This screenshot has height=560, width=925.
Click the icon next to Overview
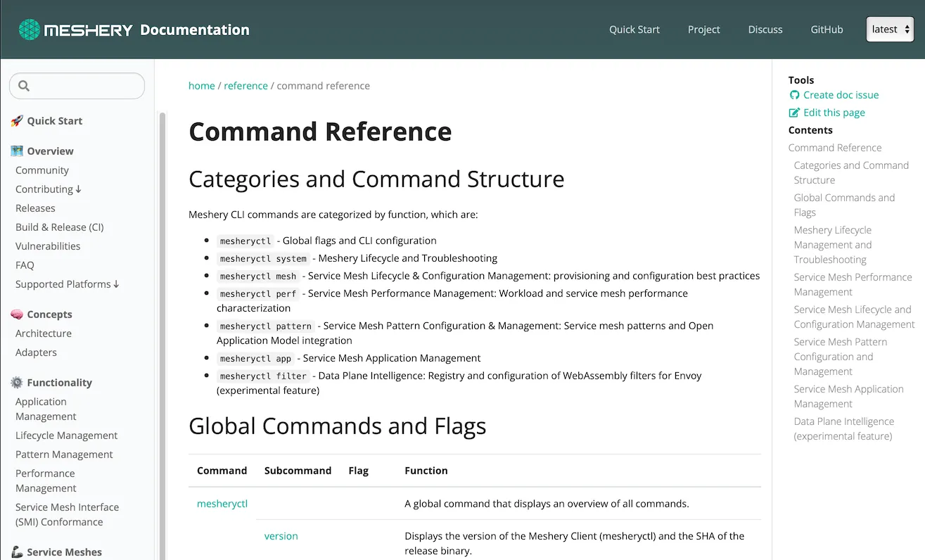[x=18, y=151]
